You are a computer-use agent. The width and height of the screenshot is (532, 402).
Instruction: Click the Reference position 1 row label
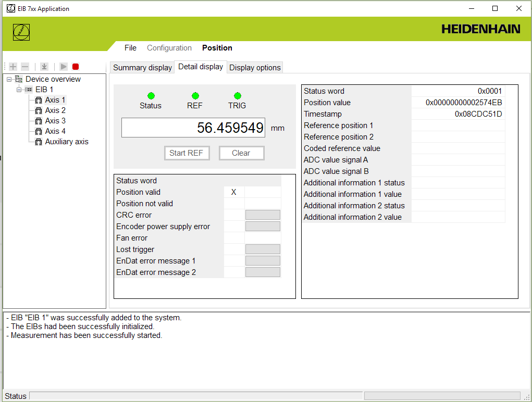click(x=338, y=125)
